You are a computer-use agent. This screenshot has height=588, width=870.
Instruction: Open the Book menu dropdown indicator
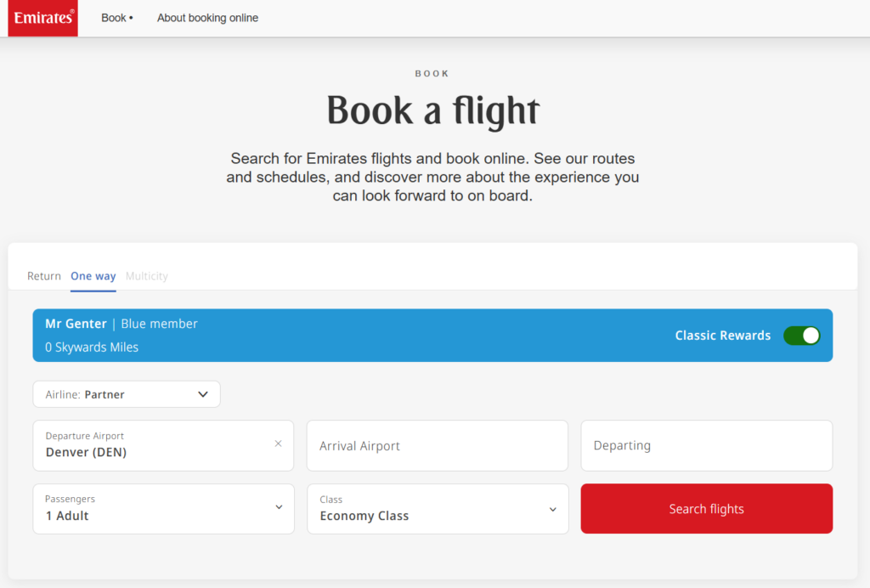(132, 17)
